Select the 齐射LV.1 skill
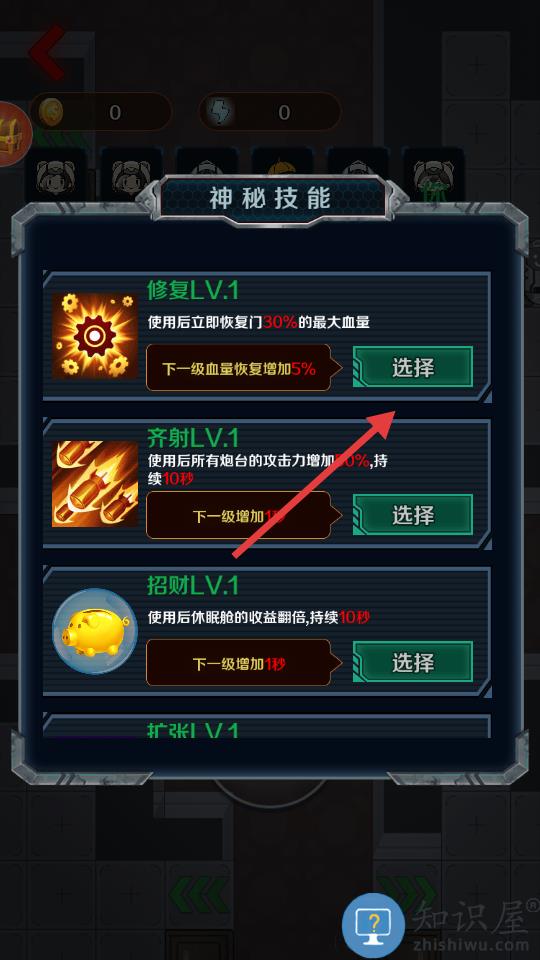Screen dimensions: 540x960 pyautogui.click(x=413, y=515)
